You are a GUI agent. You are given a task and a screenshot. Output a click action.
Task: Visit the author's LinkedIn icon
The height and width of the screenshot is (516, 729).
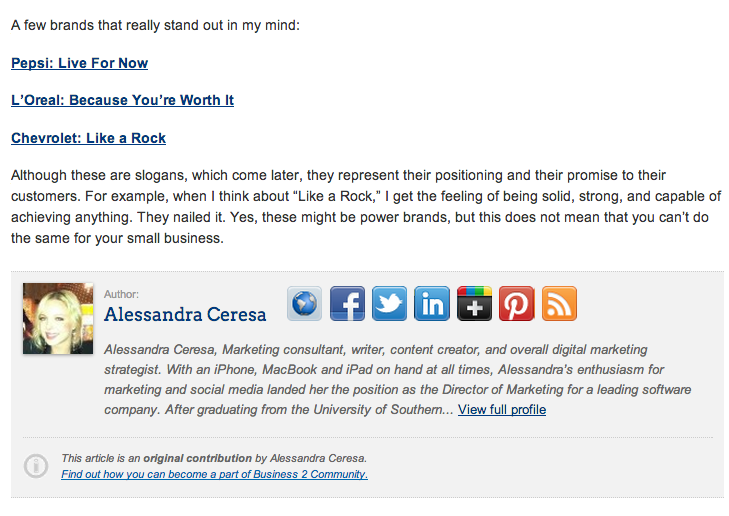432,304
